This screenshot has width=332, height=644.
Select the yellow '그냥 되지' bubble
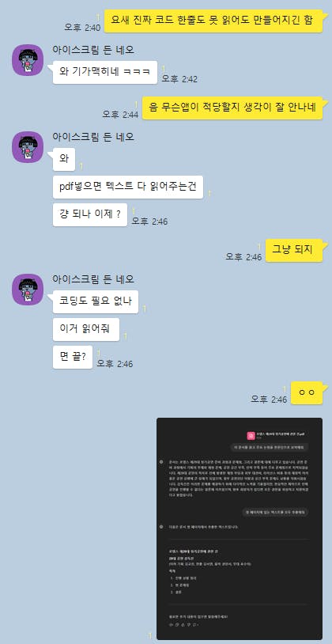(x=294, y=251)
